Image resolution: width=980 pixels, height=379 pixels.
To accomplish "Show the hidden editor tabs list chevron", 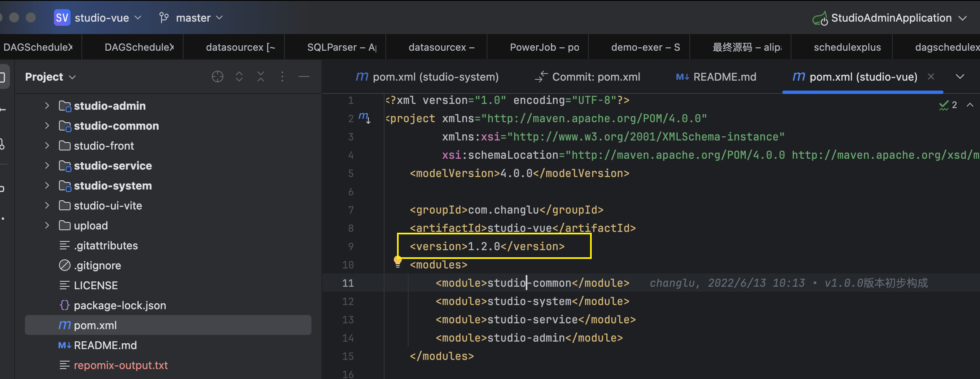I will point(960,77).
